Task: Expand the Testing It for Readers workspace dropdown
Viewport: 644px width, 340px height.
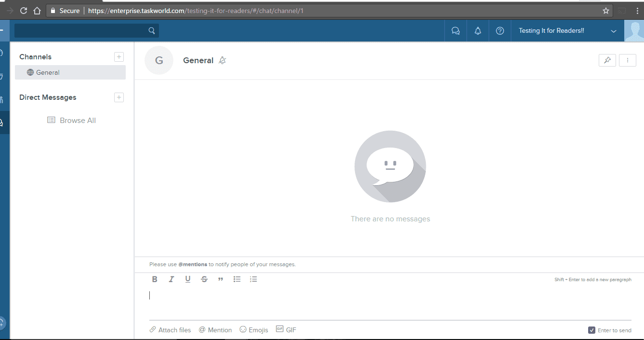Action: [614, 30]
